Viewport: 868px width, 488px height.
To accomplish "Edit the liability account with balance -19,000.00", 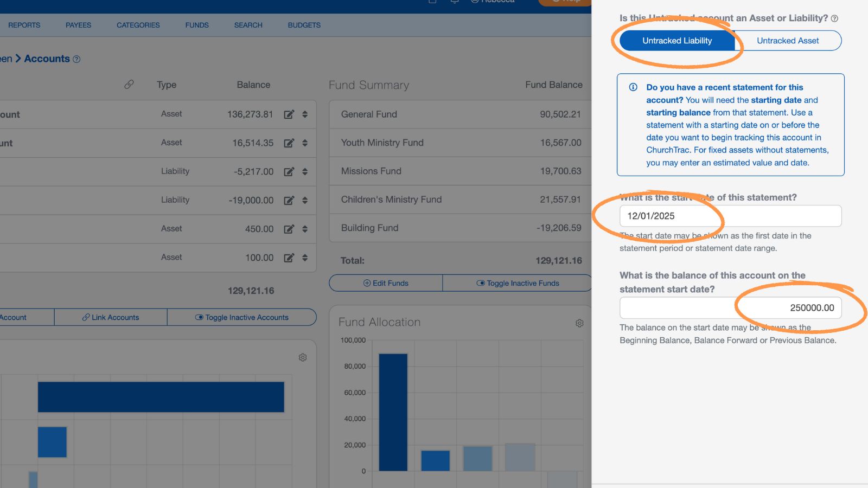I will [289, 201].
